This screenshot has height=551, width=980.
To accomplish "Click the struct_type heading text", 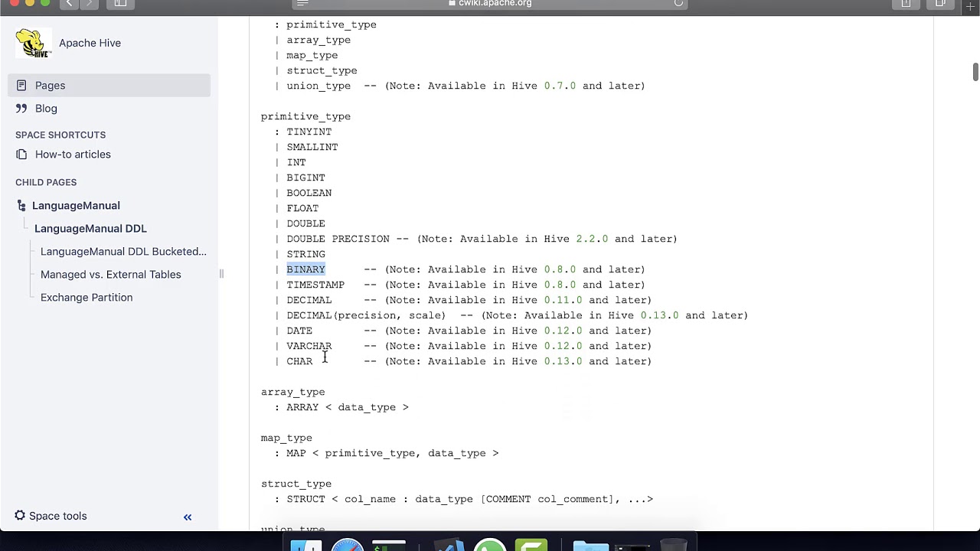I will click(x=296, y=484).
